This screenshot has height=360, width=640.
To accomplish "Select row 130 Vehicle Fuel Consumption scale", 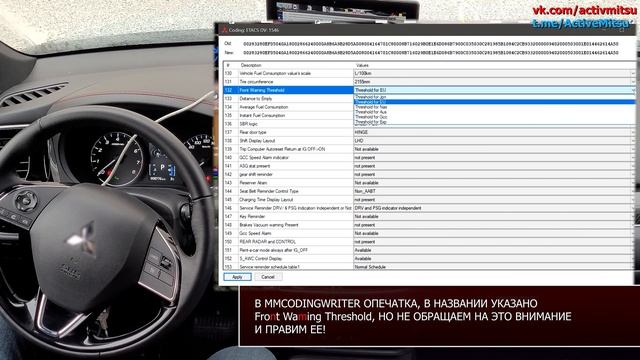I will click(288, 73).
